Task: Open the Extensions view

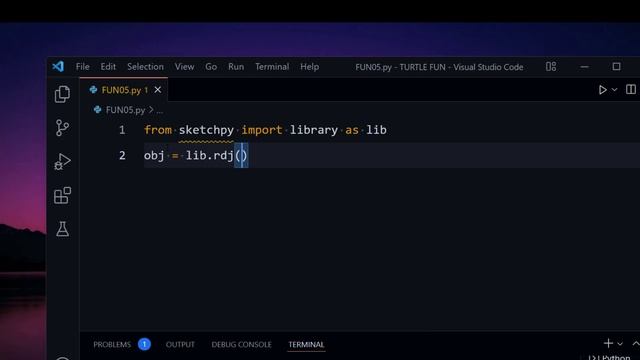Action: coord(62,196)
